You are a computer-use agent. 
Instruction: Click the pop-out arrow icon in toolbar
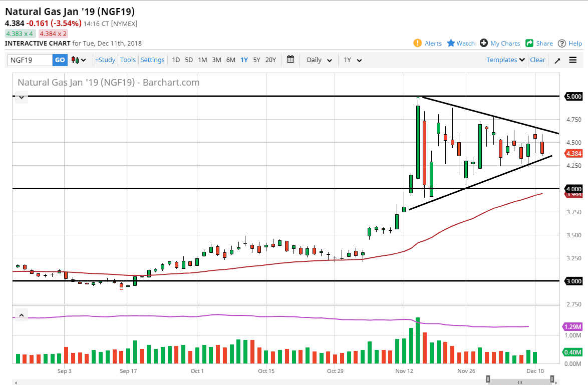[557, 60]
